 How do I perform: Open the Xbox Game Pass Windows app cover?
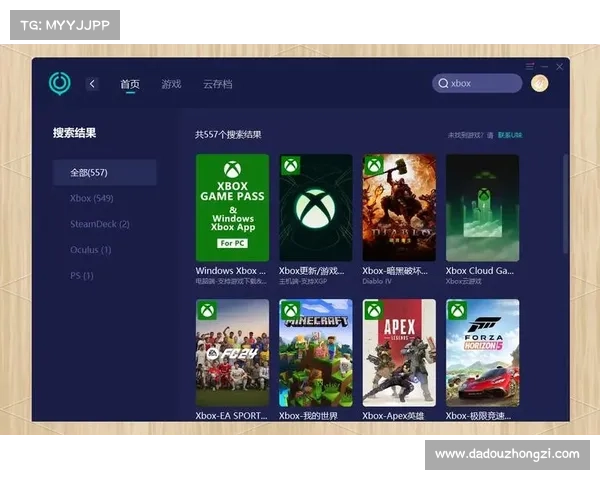point(232,208)
